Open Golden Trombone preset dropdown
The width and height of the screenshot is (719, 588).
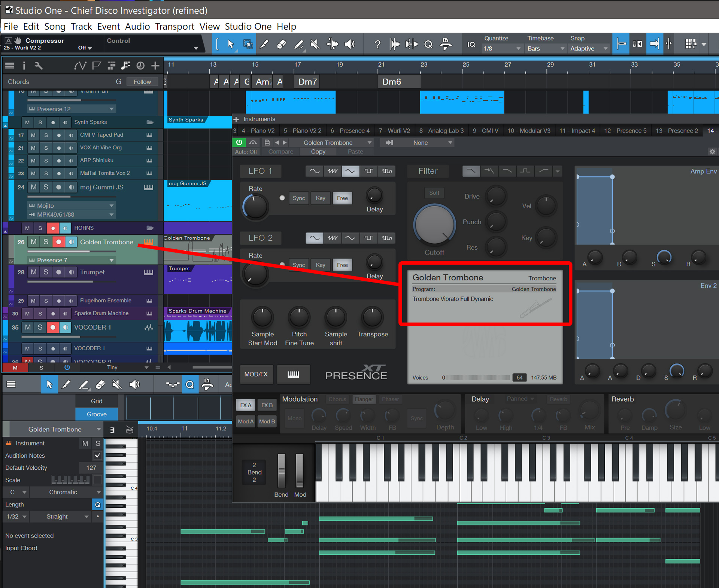tap(331, 143)
